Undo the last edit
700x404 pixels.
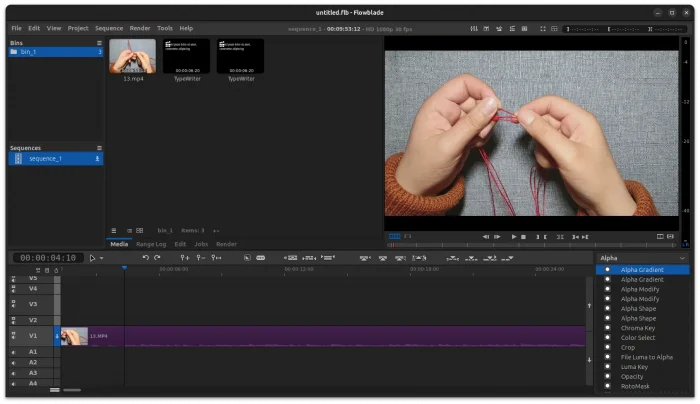[x=146, y=258]
